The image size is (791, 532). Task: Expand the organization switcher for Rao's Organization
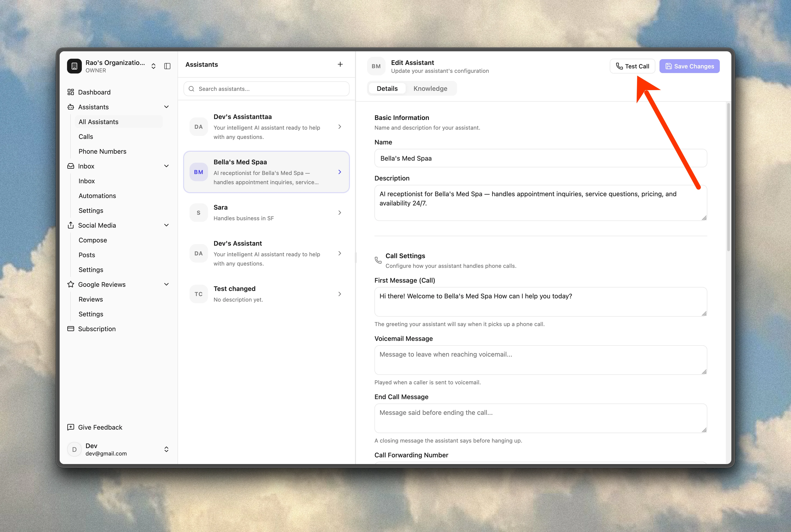(153, 66)
